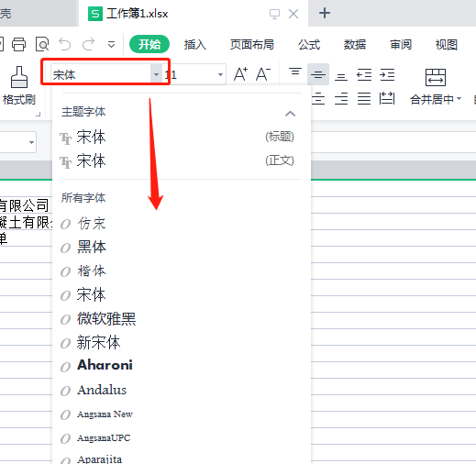This screenshot has width=476, height=464.
Task: Select 新宋体 font from list
Action: 182,342
